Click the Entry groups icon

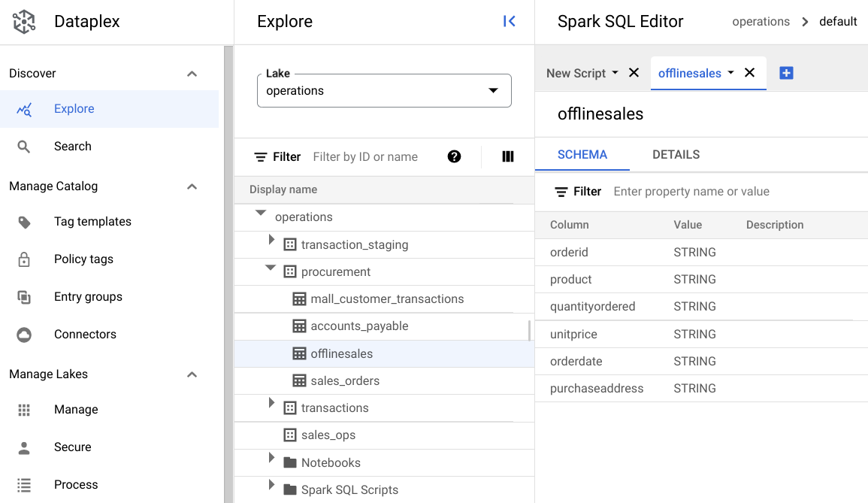[24, 297]
